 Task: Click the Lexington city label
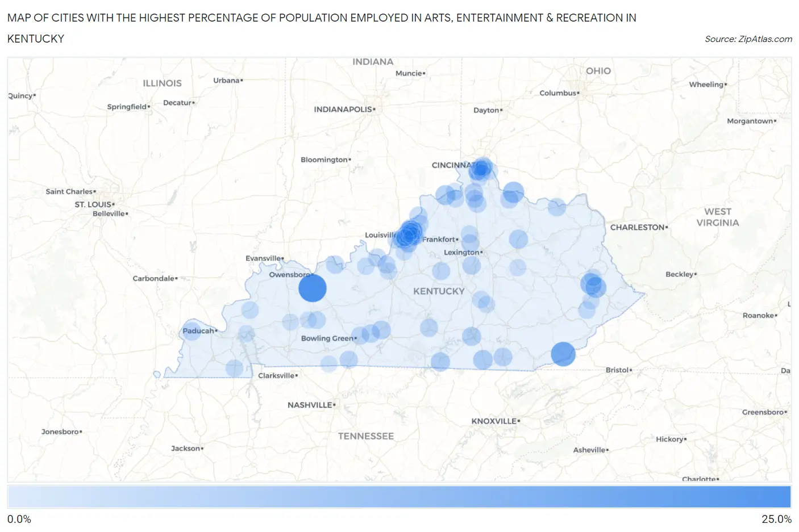tap(461, 253)
